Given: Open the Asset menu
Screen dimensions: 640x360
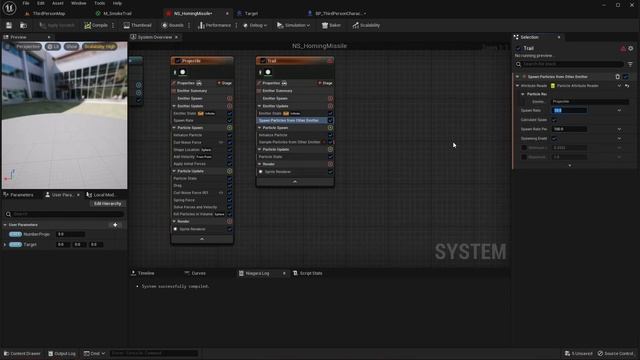Looking at the screenshot, I should (58, 3).
